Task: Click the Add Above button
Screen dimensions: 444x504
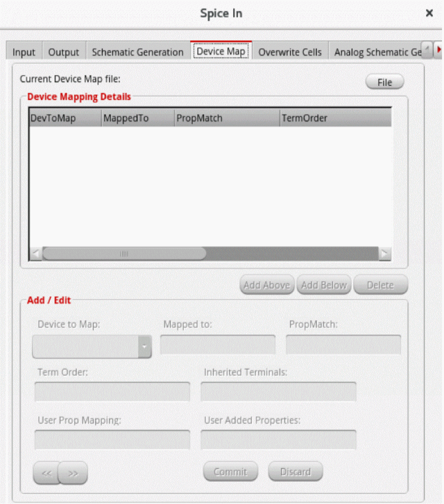Action: (x=267, y=285)
